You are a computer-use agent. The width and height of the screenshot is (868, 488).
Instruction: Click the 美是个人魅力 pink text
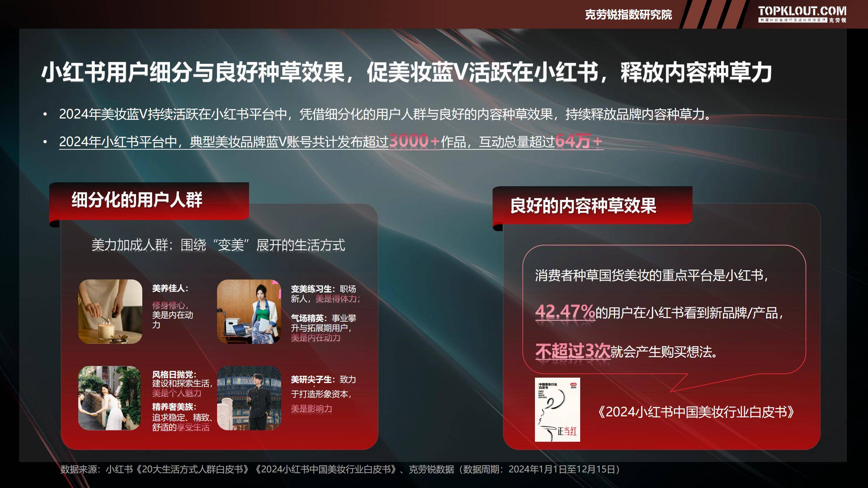[176, 393]
